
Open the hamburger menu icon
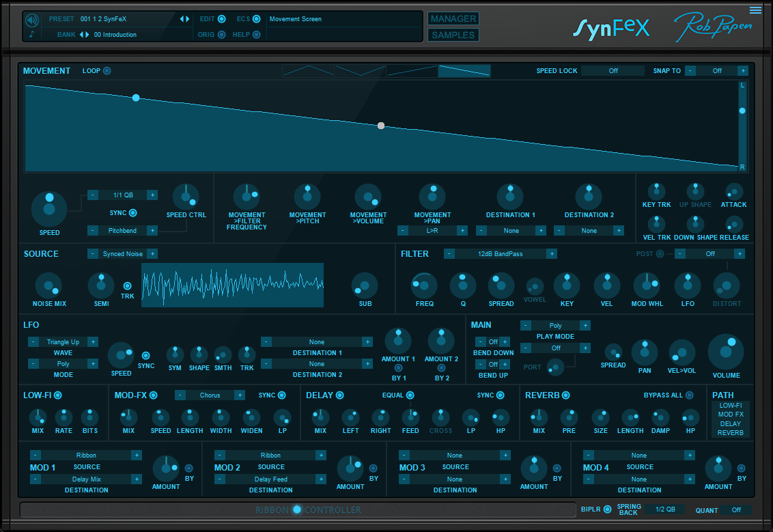point(755,10)
